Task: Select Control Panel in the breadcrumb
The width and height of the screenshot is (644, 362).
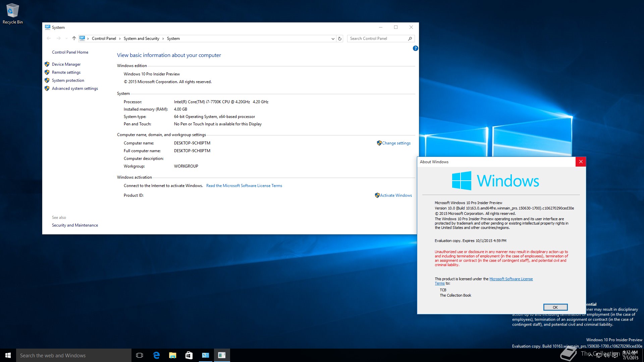Action: [x=104, y=39]
